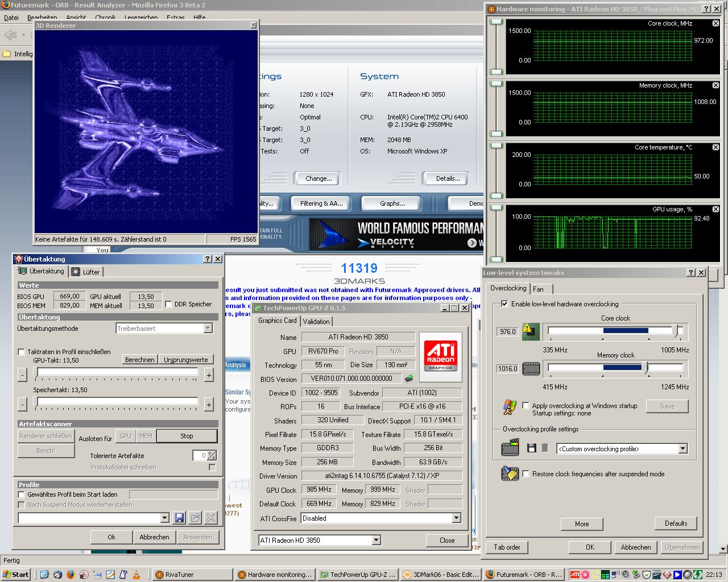Open the Custom overclocking profile dropdown
The width and height of the screenshot is (728, 582).
coord(682,449)
